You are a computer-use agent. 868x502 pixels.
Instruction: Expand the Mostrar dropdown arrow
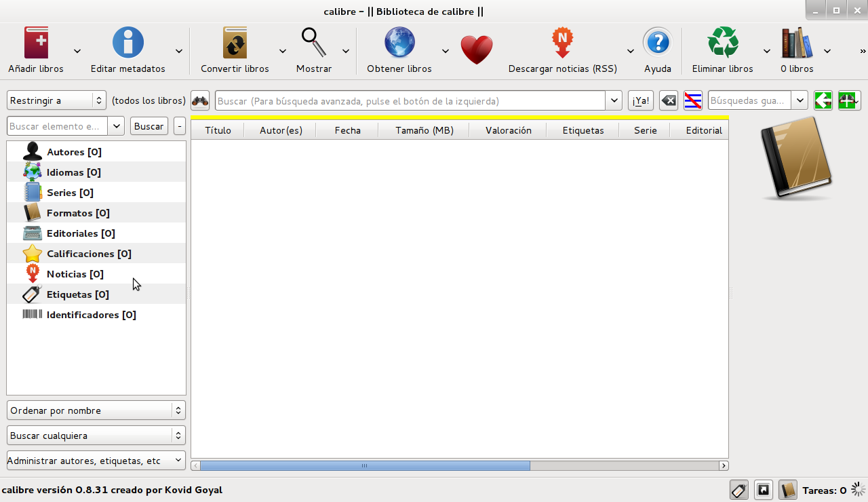pos(346,51)
